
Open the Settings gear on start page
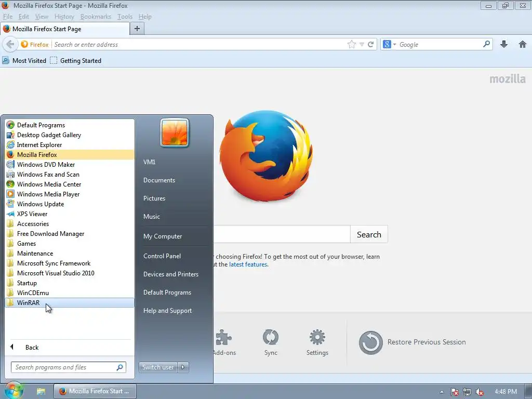(317, 338)
